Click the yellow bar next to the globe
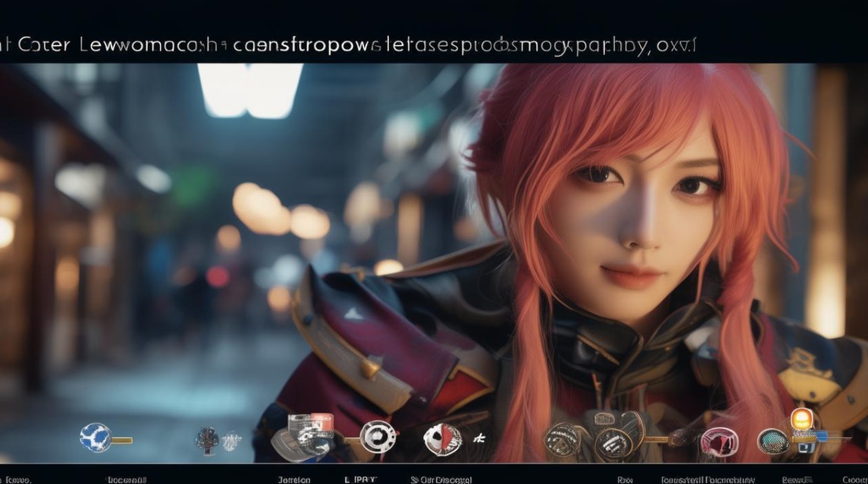 (121, 440)
